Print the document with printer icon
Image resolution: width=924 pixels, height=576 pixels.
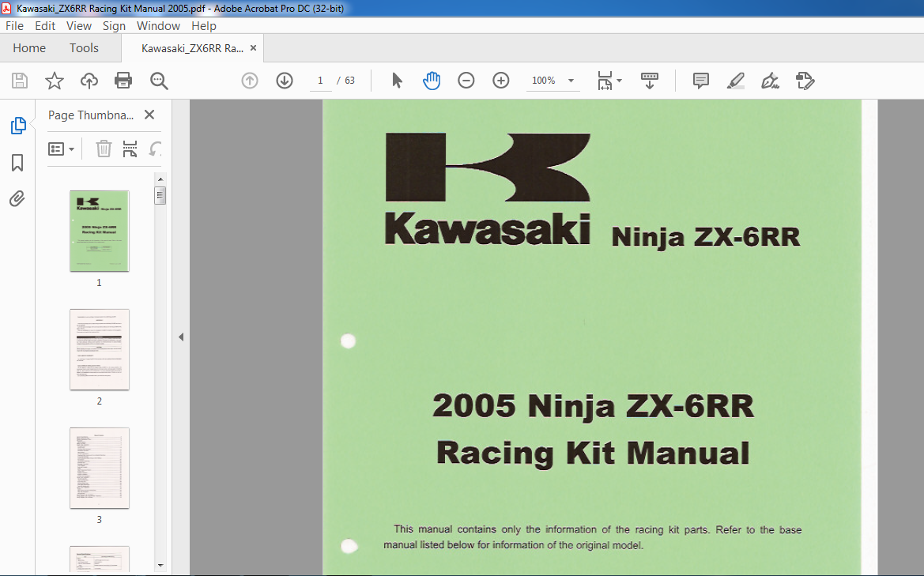point(123,81)
